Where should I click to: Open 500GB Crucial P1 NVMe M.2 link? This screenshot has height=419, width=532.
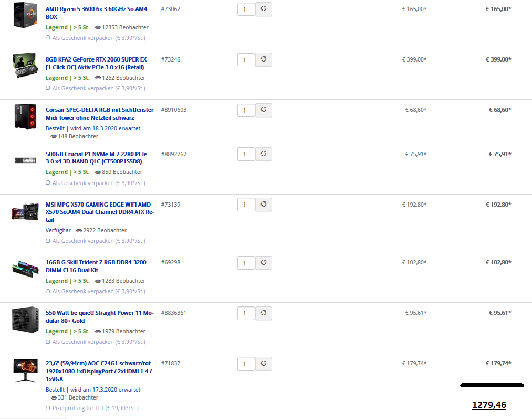tap(96, 158)
